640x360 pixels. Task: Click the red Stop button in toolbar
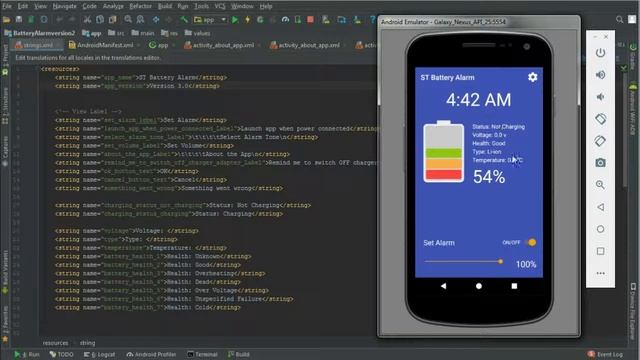[310, 19]
